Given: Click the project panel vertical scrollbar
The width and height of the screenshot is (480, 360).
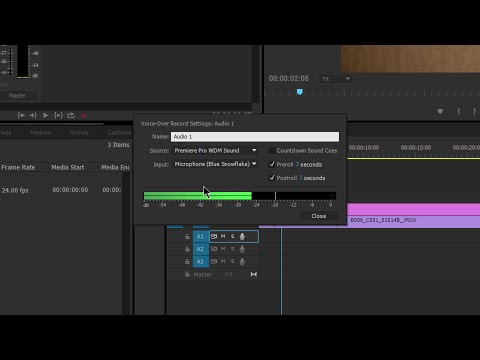Looking at the screenshot, I should [126, 243].
